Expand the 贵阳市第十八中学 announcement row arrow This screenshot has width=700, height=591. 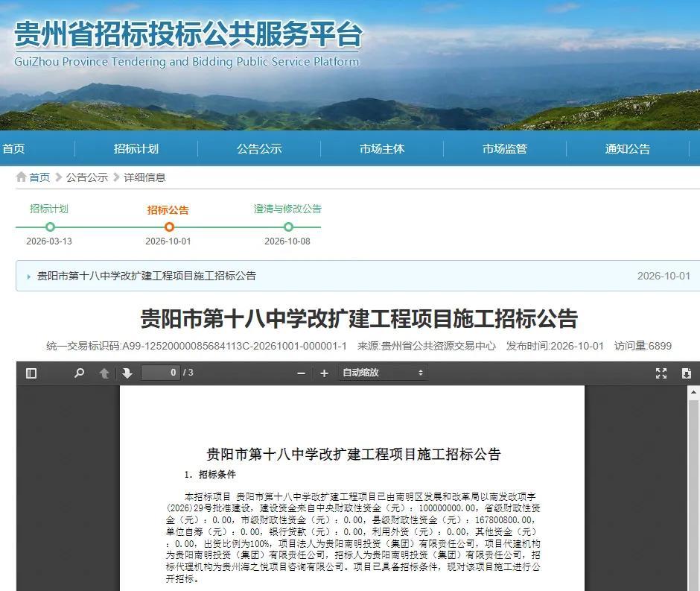(28, 277)
